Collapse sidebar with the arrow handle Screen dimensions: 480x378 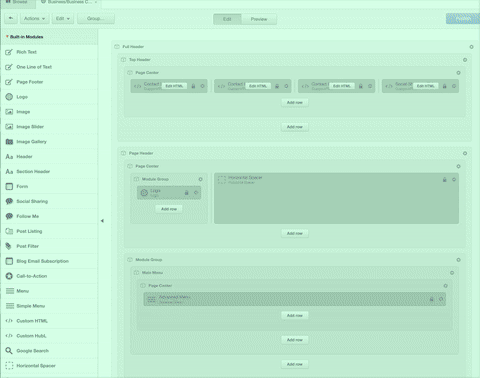point(102,221)
